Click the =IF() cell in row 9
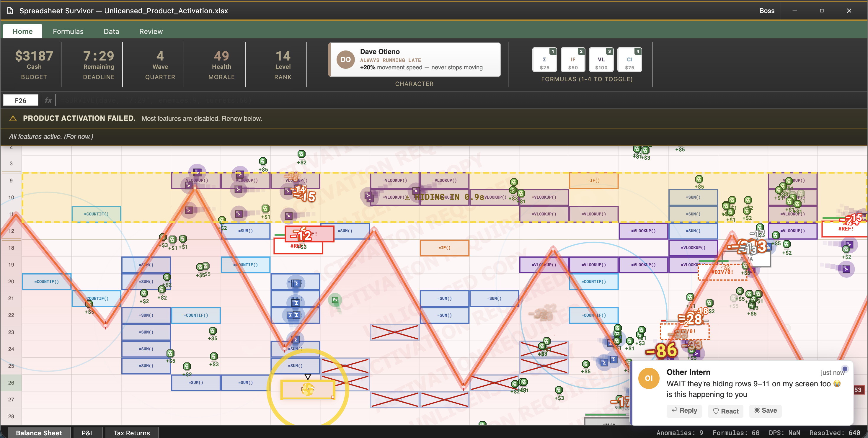The height and width of the screenshot is (438, 868). 594,181
